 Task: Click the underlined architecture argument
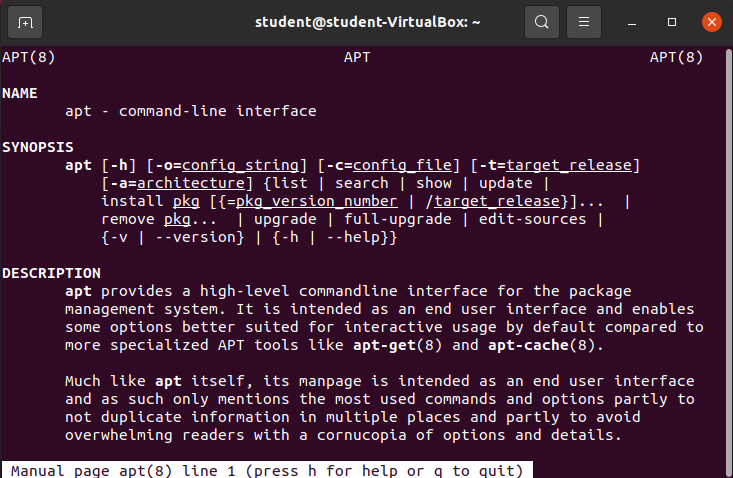tap(190, 183)
